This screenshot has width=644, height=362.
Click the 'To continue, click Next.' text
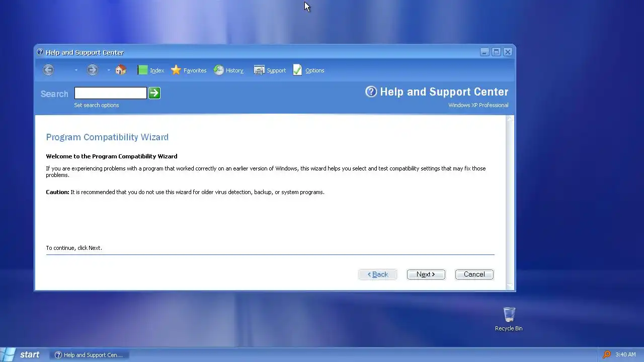74,248
